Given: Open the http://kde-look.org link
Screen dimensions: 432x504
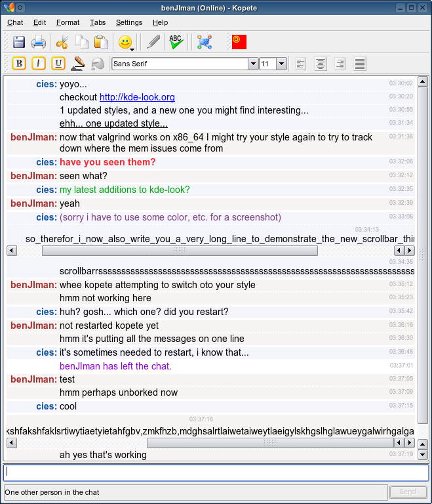Looking at the screenshot, I should pyautogui.click(x=137, y=97).
